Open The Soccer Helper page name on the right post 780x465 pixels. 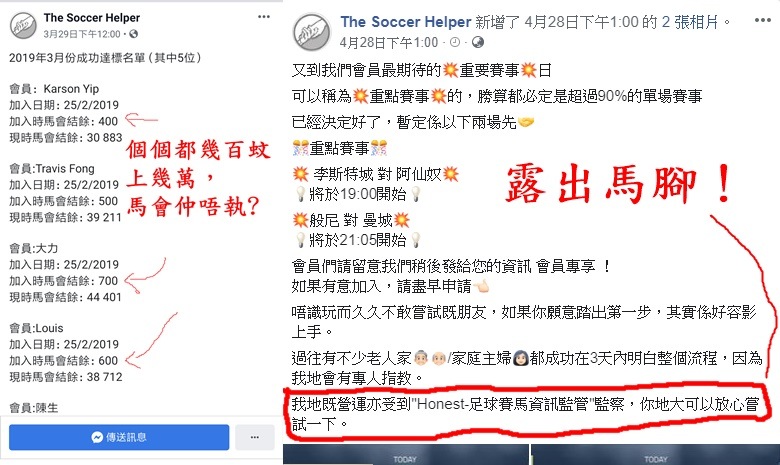pyautogui.click(x=405, y=22)
